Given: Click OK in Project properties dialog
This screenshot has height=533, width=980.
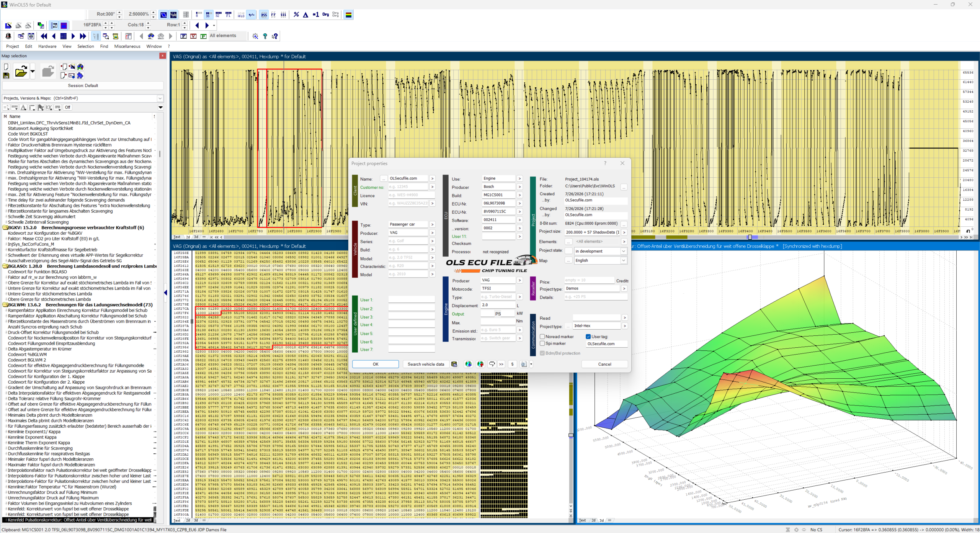Looking at the screenshot, I should click(x=376, y=364).
